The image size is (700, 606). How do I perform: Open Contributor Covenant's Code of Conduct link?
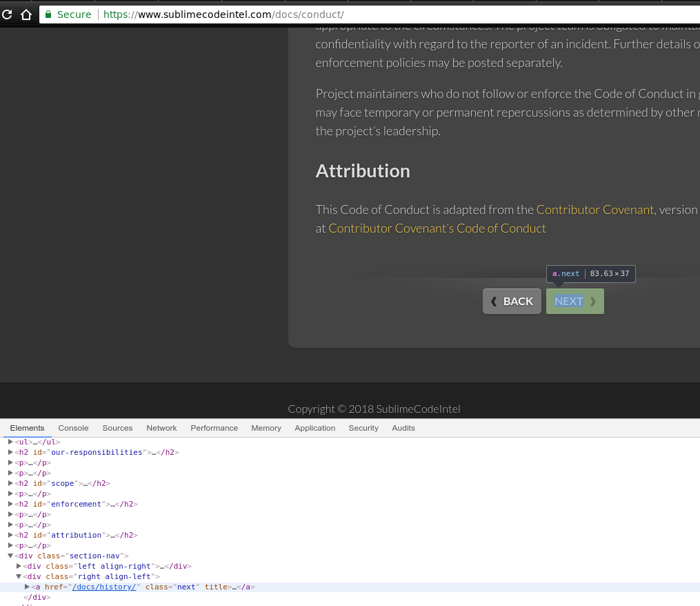[x=437, y=228]
